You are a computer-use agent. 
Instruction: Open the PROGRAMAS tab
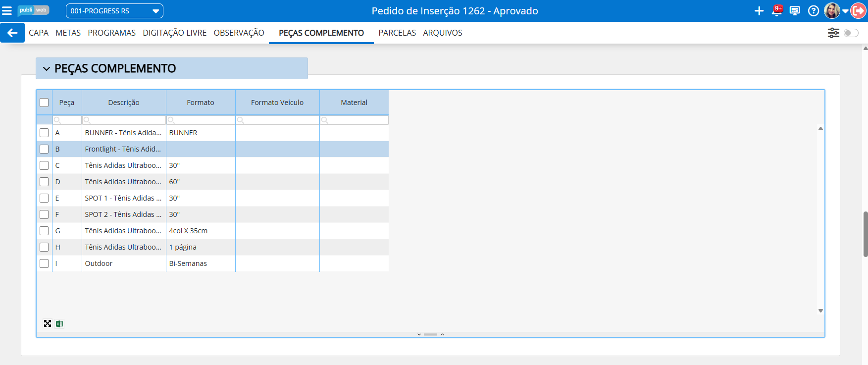pyautogui.click(x=111, y=33)
